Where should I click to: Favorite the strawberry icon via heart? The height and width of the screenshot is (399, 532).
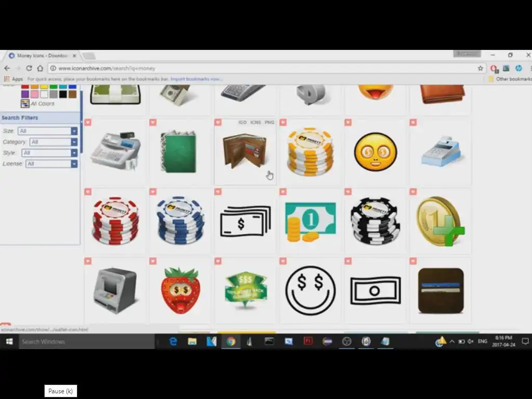click(x=153, y=261)
